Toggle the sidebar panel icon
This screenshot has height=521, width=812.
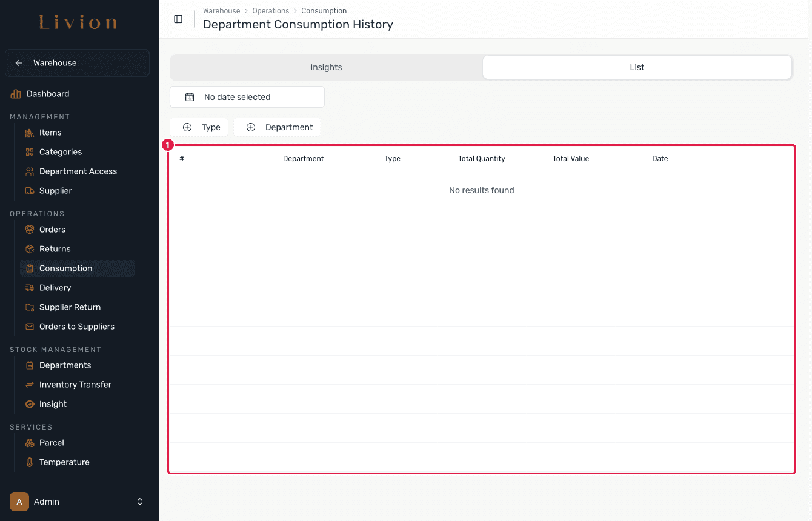(x=178, y=19)
